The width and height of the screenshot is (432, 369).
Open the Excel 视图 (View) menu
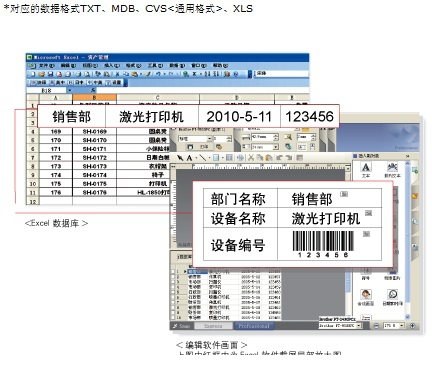click(x=90, y=66)
